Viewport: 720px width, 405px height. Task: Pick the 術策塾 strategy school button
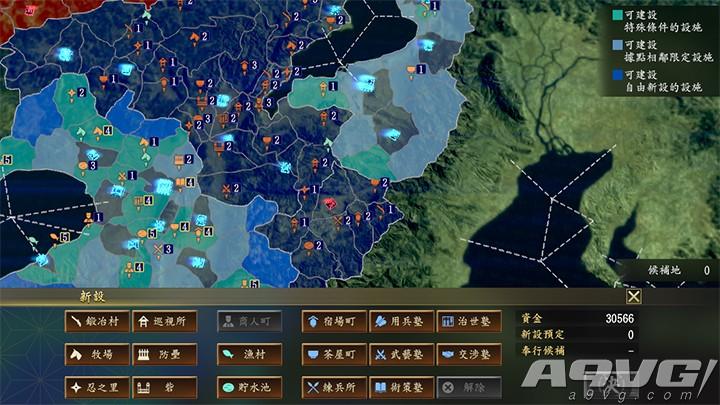coord(402,388)
